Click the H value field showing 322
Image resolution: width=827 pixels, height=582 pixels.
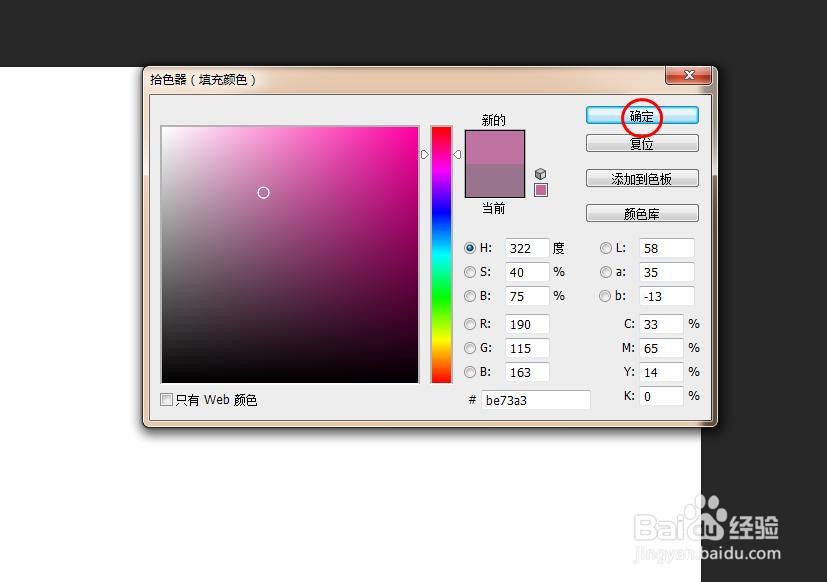click(527, 248)
